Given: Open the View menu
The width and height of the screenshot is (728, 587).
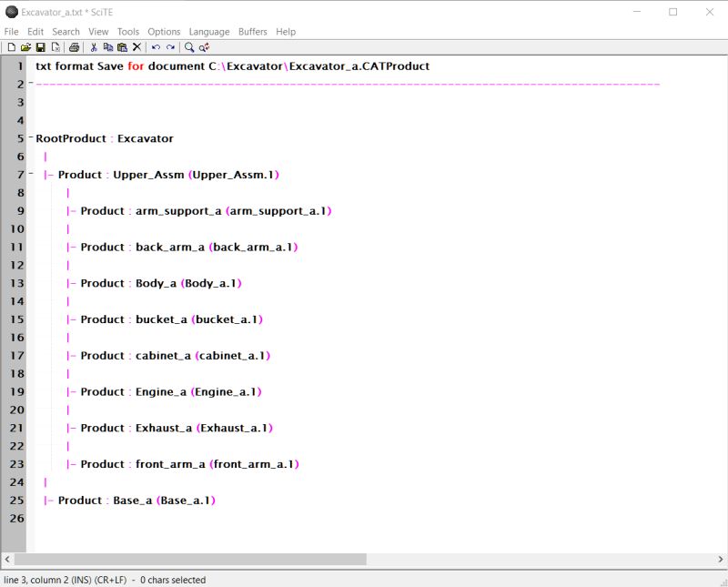Looking at the screenshot, I should click(x=98, y=32).
